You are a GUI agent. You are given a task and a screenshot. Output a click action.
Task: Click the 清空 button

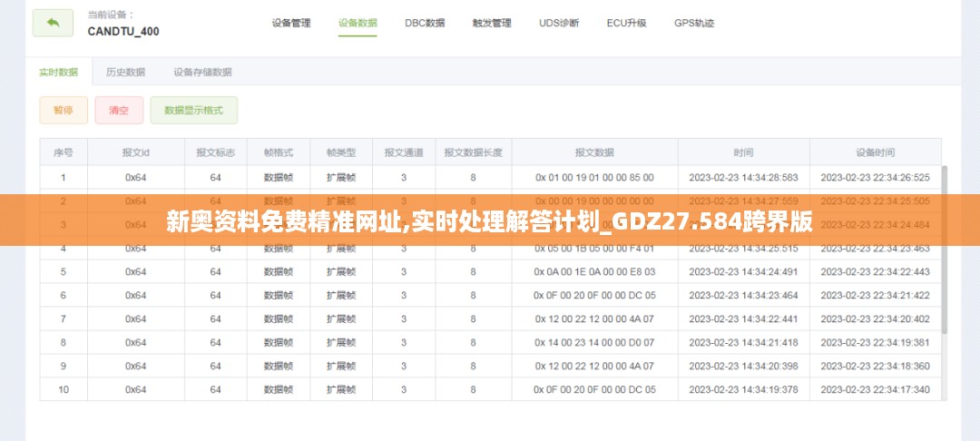(119, 111)
